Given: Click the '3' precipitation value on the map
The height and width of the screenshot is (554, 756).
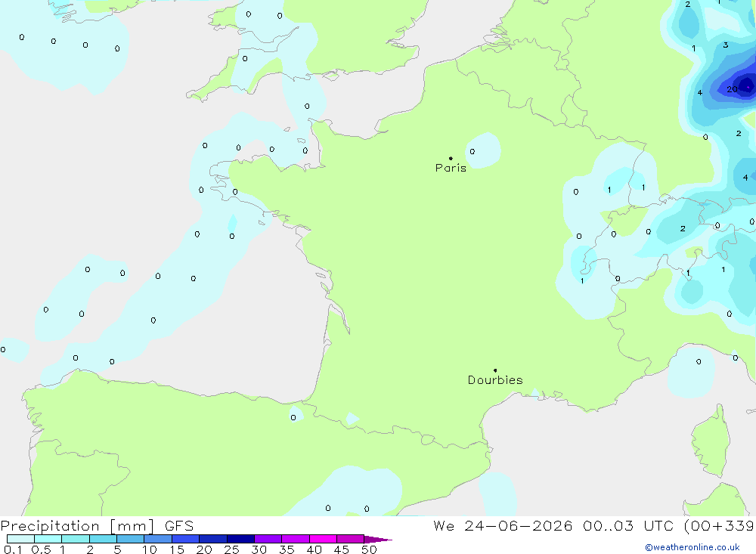Looking at the screenshot, I should [726, 45].
